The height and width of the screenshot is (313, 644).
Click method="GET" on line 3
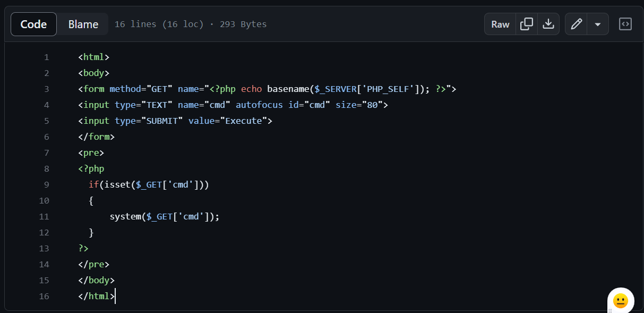141,89
